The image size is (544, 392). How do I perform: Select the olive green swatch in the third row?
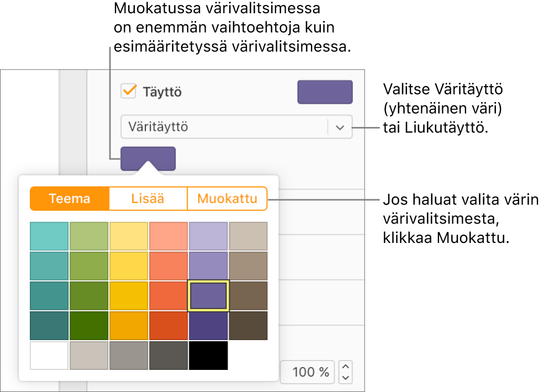(89, 295)
